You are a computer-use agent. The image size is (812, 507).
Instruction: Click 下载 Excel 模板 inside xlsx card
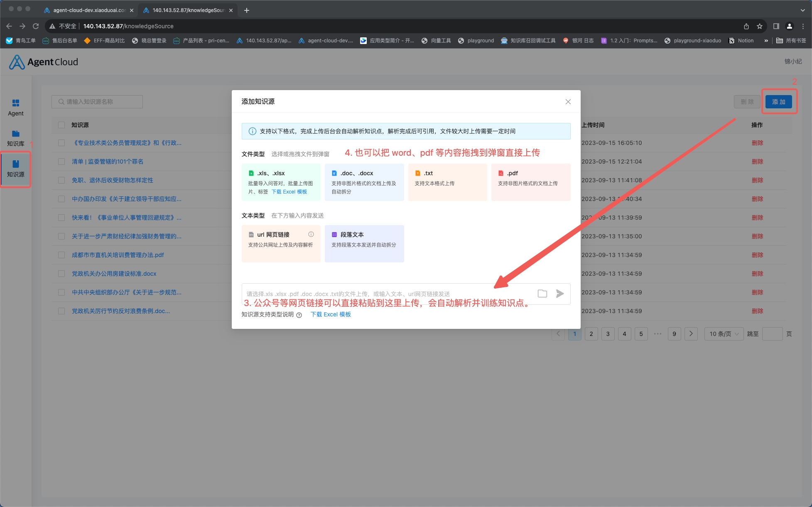pyautogui.click(x=289, y=192)
